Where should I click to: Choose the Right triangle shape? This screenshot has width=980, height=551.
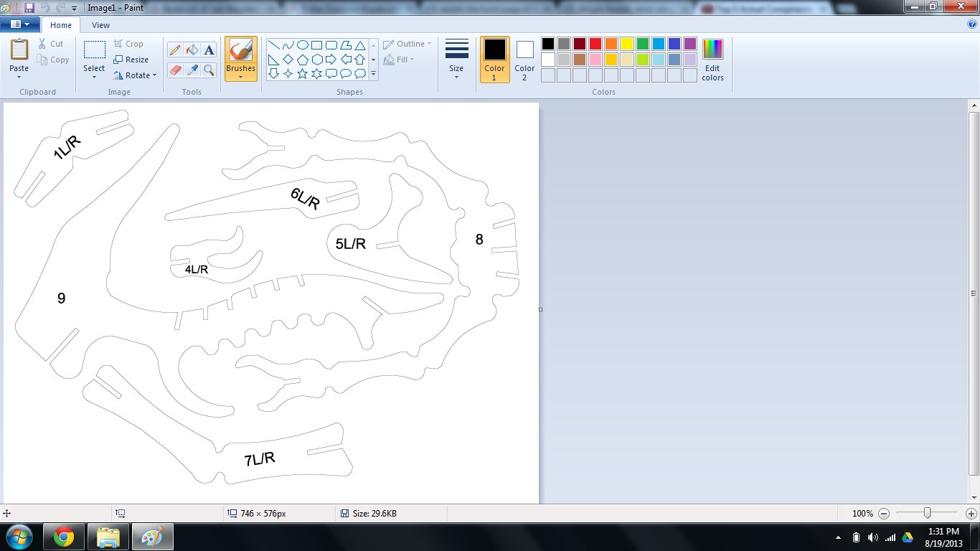tap(273, 59)
